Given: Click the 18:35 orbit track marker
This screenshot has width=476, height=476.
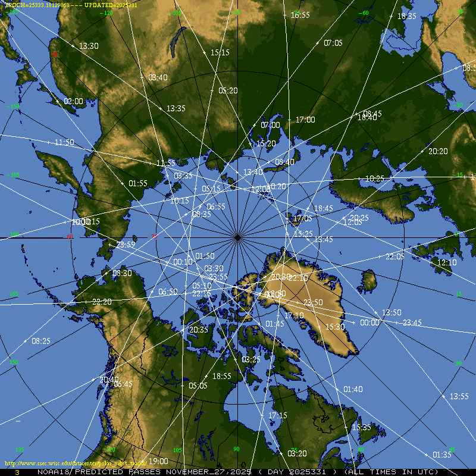Looking at the screenshot, I should [x=406, y=16].
